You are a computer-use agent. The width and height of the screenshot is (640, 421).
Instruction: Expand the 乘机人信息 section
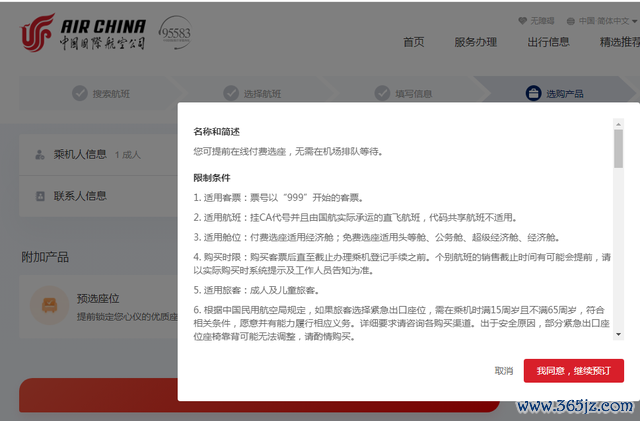98,155
